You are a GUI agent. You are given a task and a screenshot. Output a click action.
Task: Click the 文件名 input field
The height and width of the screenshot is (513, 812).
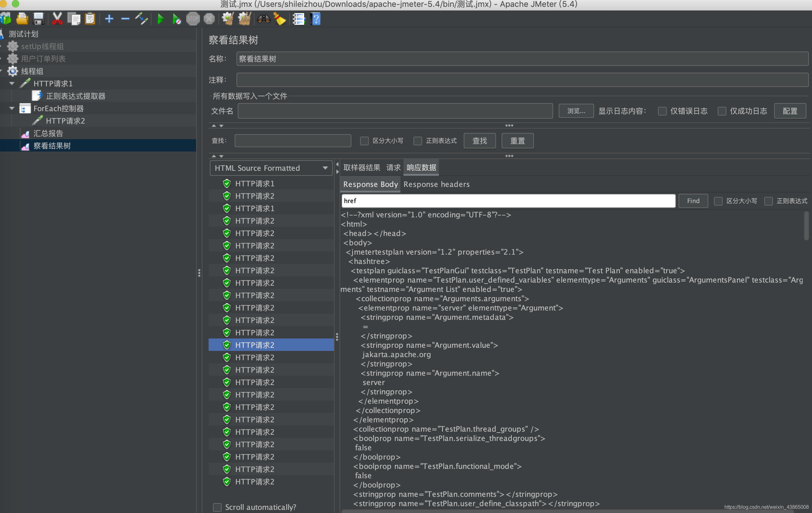pyautogui.click(x=395, y=111)
